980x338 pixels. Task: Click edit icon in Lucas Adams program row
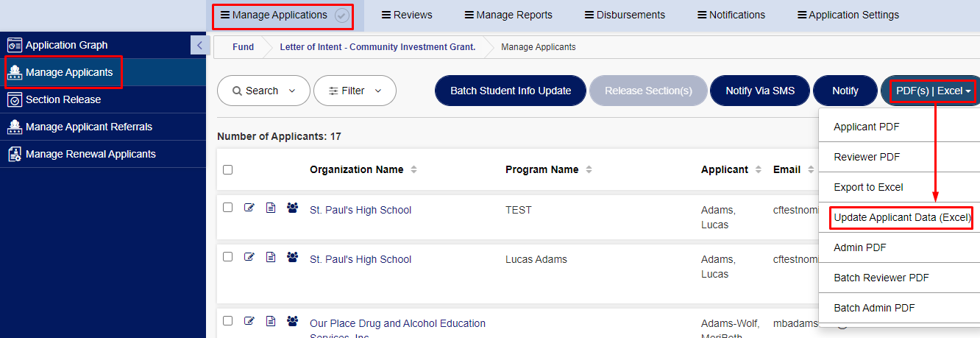[249, 257]
